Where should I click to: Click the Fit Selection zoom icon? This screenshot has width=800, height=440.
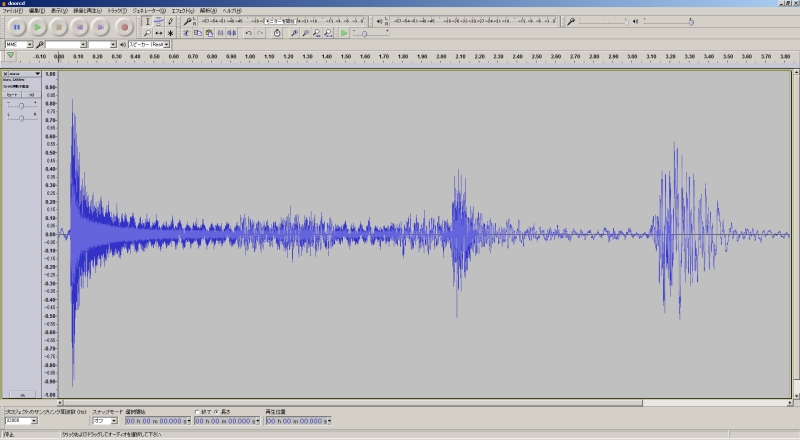[317, 33]
